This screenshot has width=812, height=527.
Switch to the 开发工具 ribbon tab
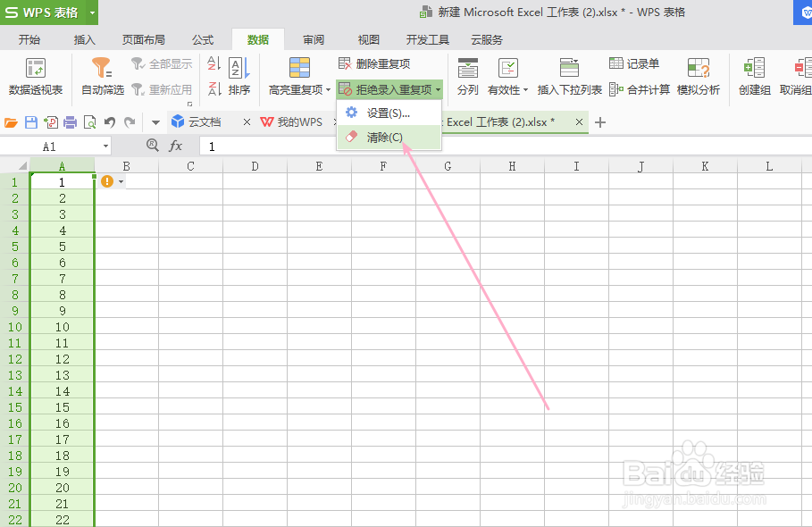(427, 40)
